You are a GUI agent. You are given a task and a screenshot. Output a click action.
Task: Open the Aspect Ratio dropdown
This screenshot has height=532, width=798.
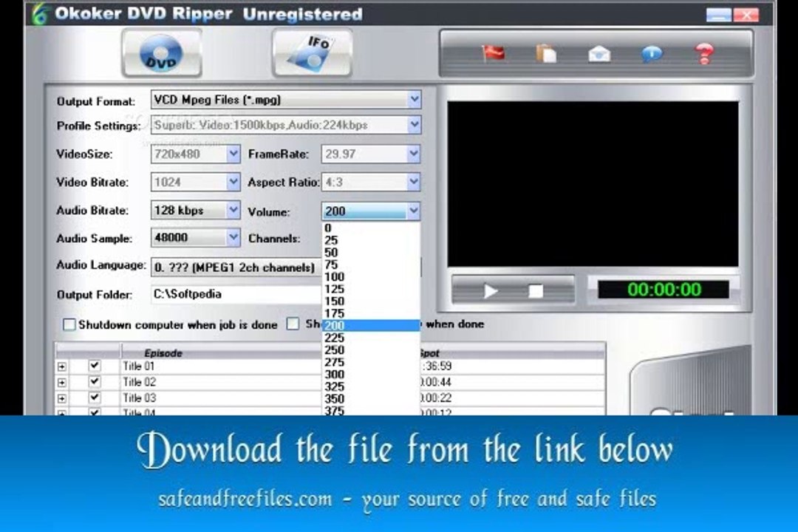[413, 182]
